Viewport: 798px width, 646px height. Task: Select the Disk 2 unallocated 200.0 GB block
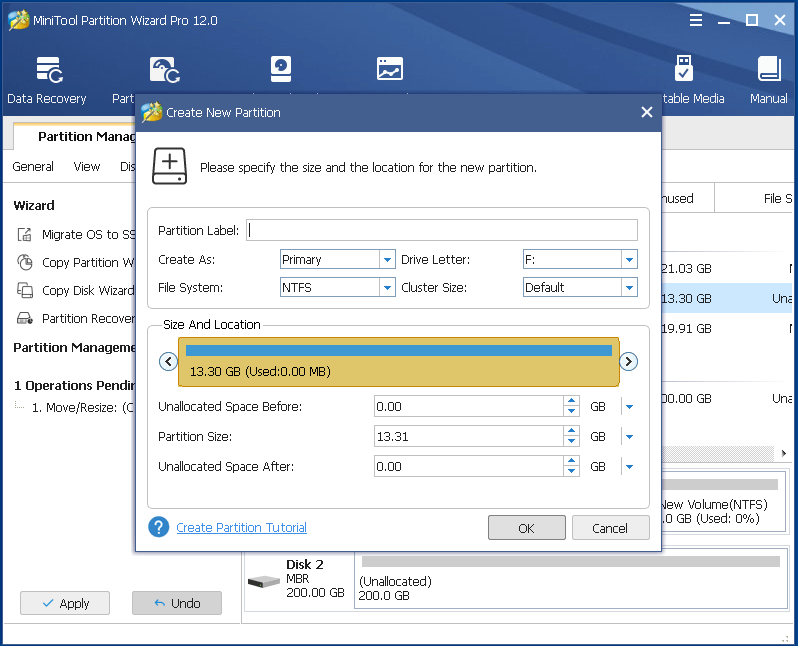tap(571, 579)
